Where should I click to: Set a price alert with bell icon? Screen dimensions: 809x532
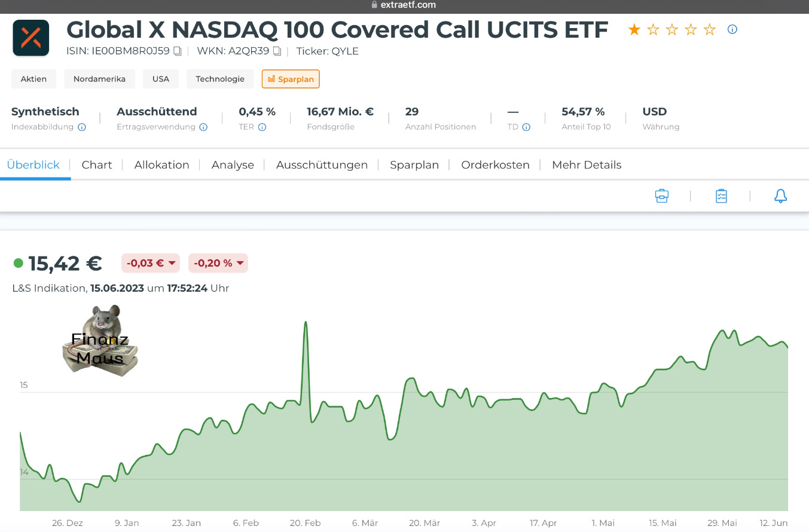pyautogui.click(x=780, y=196)
